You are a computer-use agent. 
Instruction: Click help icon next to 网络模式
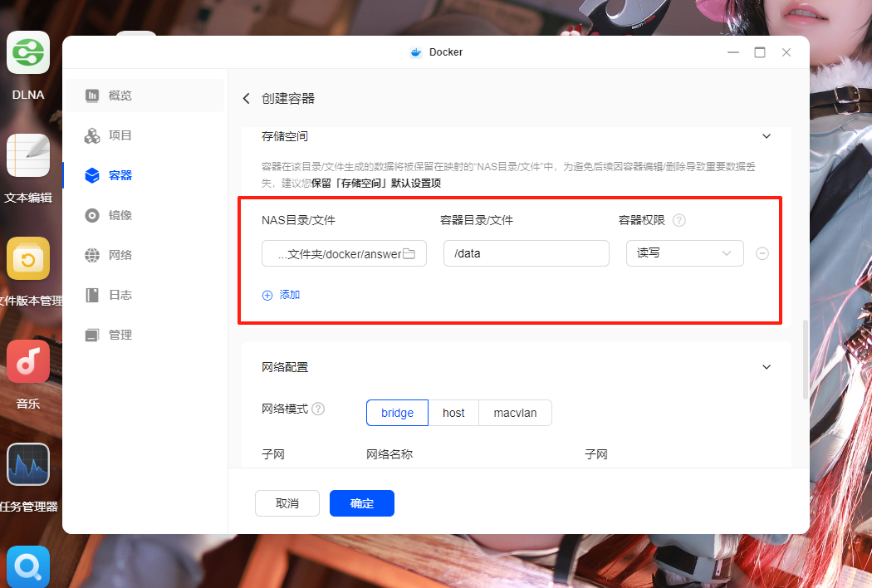click(318, 409)
